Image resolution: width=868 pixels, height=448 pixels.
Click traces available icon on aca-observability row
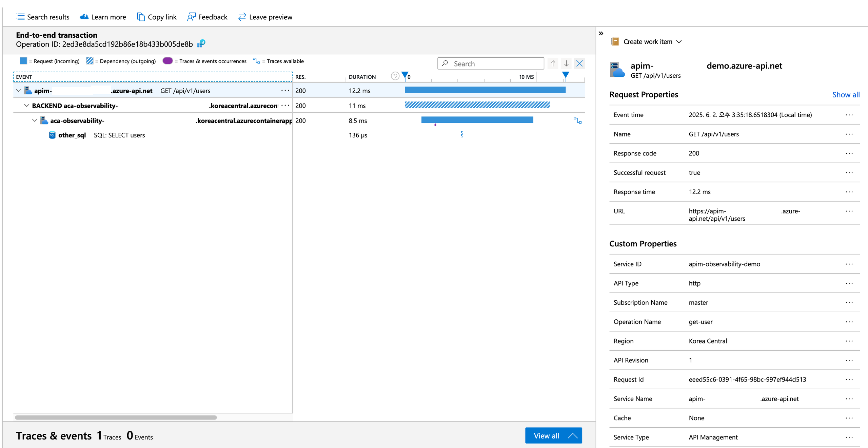[x=577, y=120]
